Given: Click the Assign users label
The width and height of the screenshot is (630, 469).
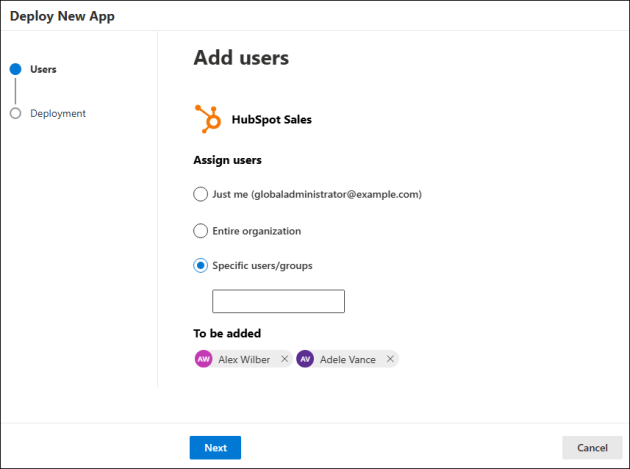Looking at the screenshot, I should pyautogui.click(x=227, y=160).
